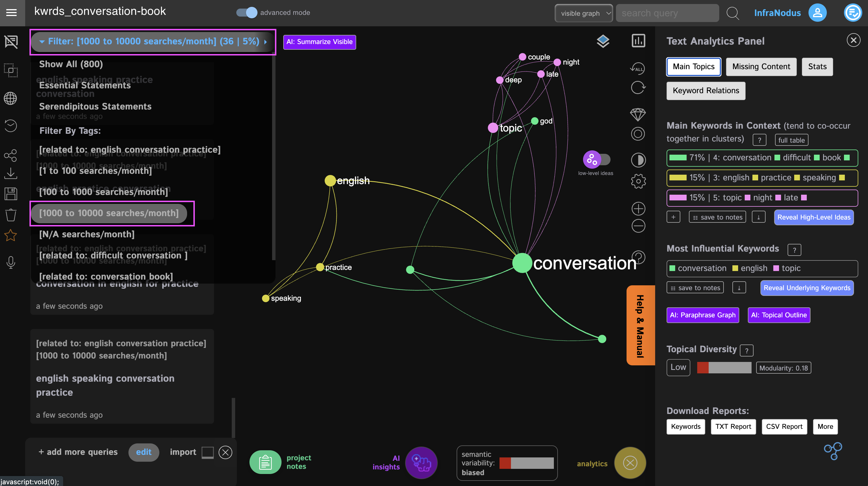868x486 pixels.
Task: Click the orange star favorite icon
Action: [x=11, y=235]
